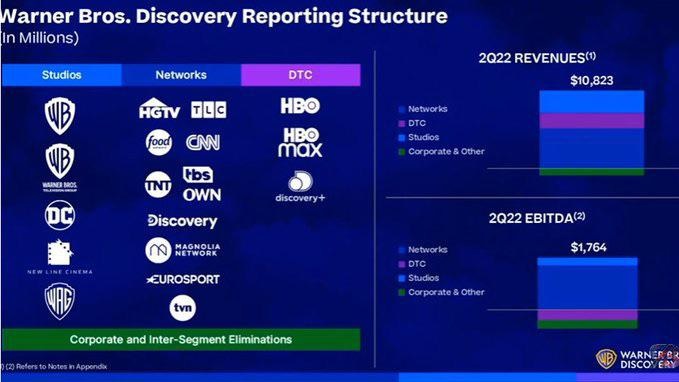The height and width of the screenshot is (382, 679).
Task: Select the purple DTC header tab
Action: click(301, 75)
